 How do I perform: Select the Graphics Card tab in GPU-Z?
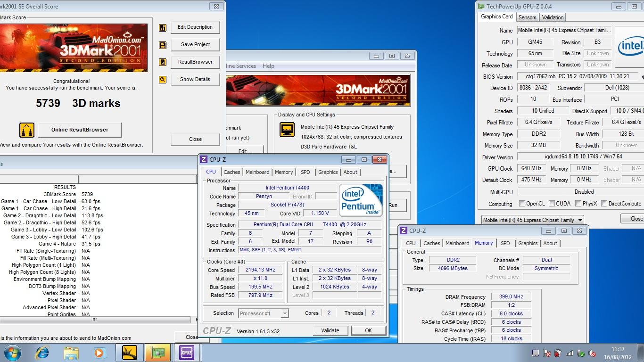tap(496, 16)
